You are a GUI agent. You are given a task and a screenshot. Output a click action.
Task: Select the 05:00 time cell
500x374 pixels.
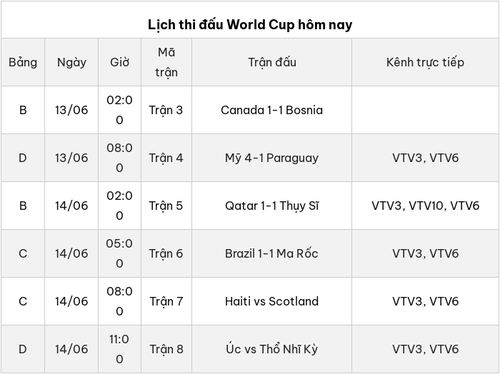[x=120, y=254]
